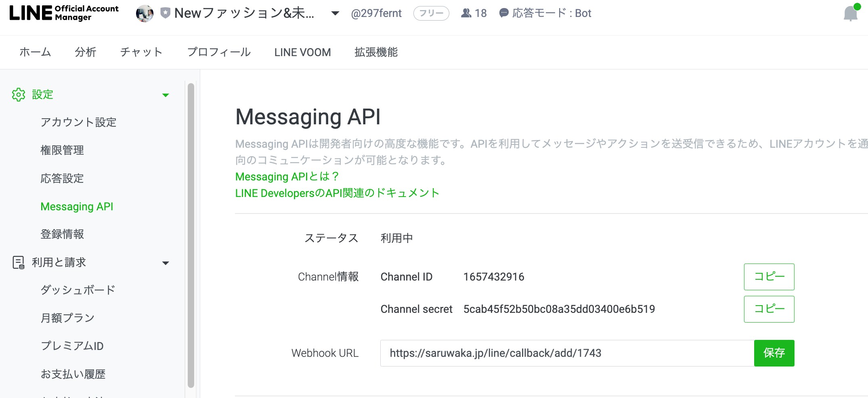The width and height of the screenshot is (868, 398).
Task: Open 権限管理 in sidebar
Action: coord(62,150)
